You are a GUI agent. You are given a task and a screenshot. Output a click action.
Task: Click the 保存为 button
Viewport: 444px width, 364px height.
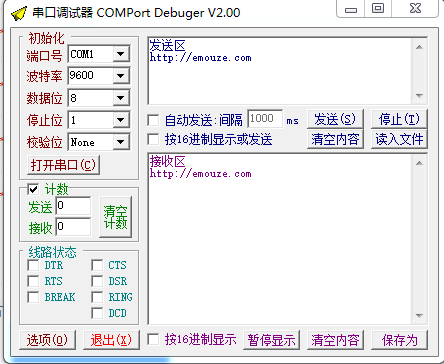click(x=399, y=340)
